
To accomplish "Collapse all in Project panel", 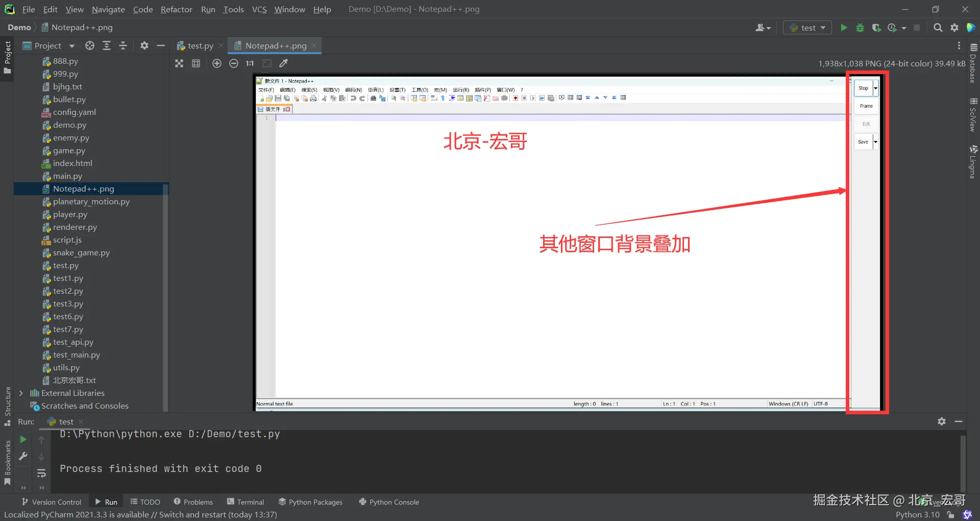I will (x=123, y=45).
